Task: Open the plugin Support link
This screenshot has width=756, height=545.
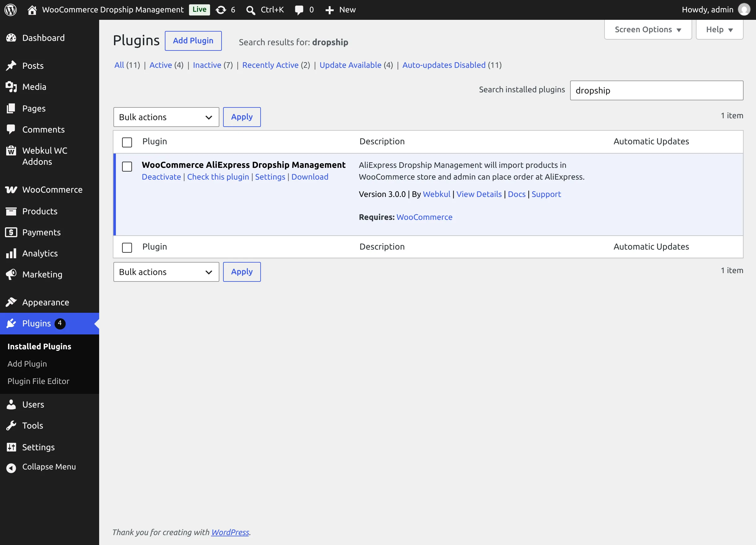Action: pos(546,194)
